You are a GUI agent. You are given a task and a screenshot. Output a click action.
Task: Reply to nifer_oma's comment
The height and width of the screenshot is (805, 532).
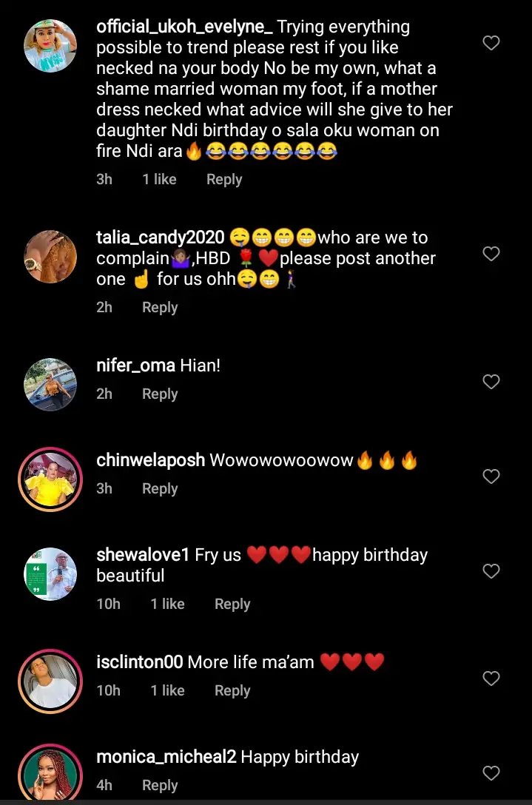160,394
